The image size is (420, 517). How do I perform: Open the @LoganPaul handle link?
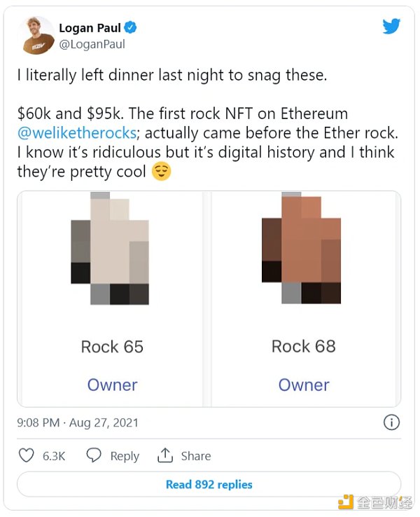point(92,44)
